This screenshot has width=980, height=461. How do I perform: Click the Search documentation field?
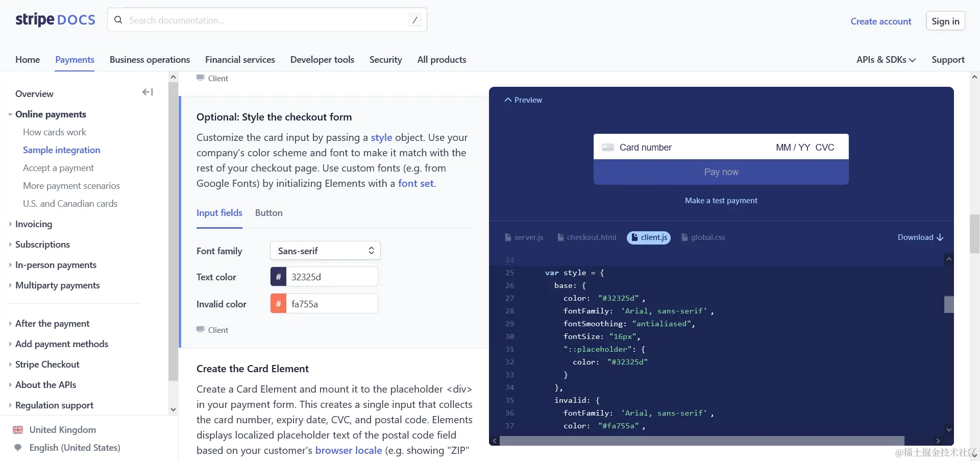point(267,20)
